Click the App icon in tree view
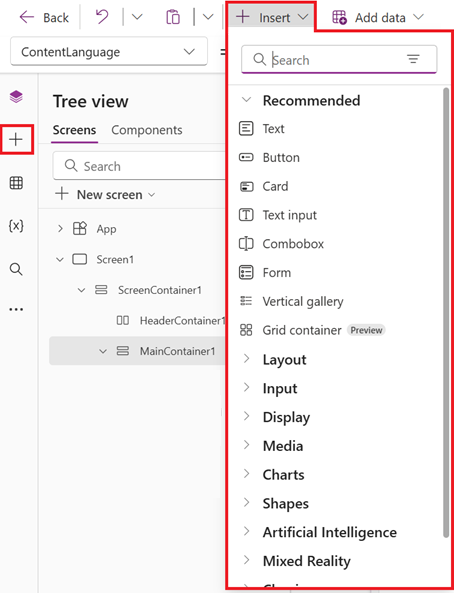Image resolution: width=454 pixels, height=593 pixels. tap(80, 228)
